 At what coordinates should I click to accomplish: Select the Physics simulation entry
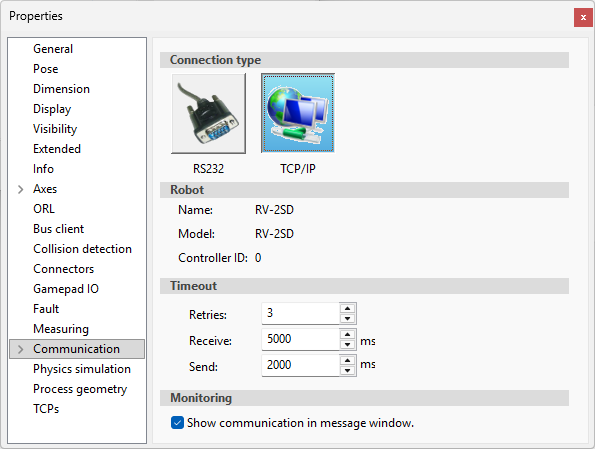(x=82, y=369)
